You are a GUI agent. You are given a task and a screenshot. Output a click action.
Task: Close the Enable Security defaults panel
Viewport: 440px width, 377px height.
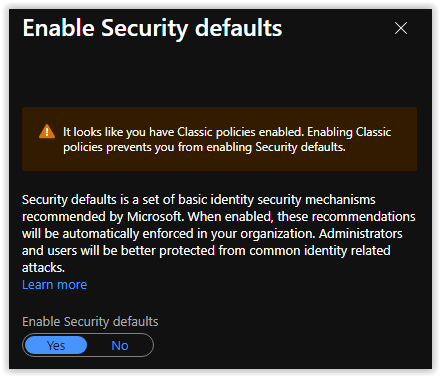point(401,28)
